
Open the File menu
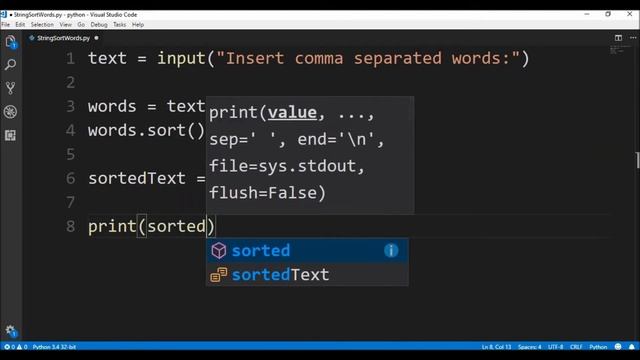[6, 24]
